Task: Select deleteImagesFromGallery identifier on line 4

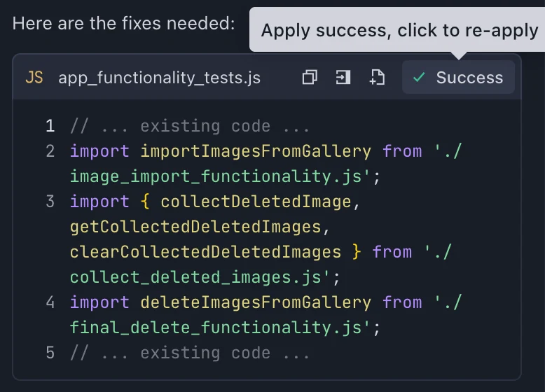Action: point(256,302)
